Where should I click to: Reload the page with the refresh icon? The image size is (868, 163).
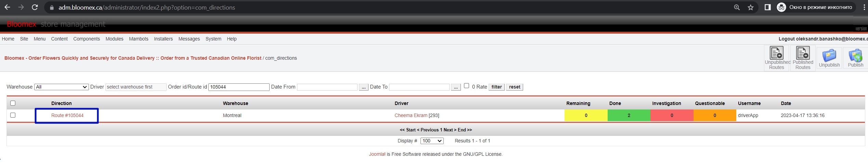click(35, 7)
